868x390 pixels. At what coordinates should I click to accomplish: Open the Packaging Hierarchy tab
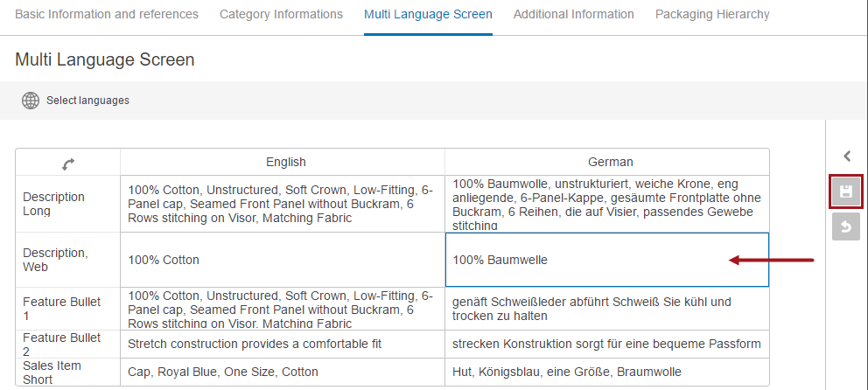(x=712, y=14)
